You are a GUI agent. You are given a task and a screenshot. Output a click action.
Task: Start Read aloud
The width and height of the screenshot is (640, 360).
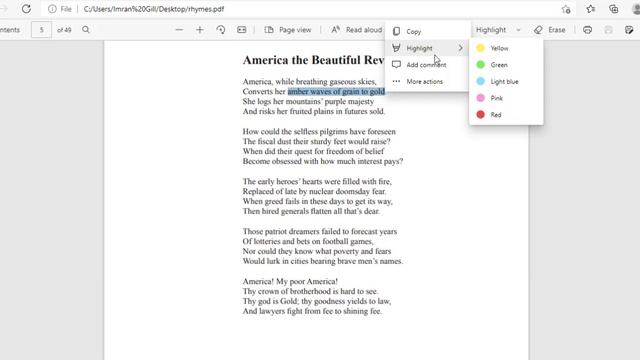pyautogui.click(x=357, y=30)
